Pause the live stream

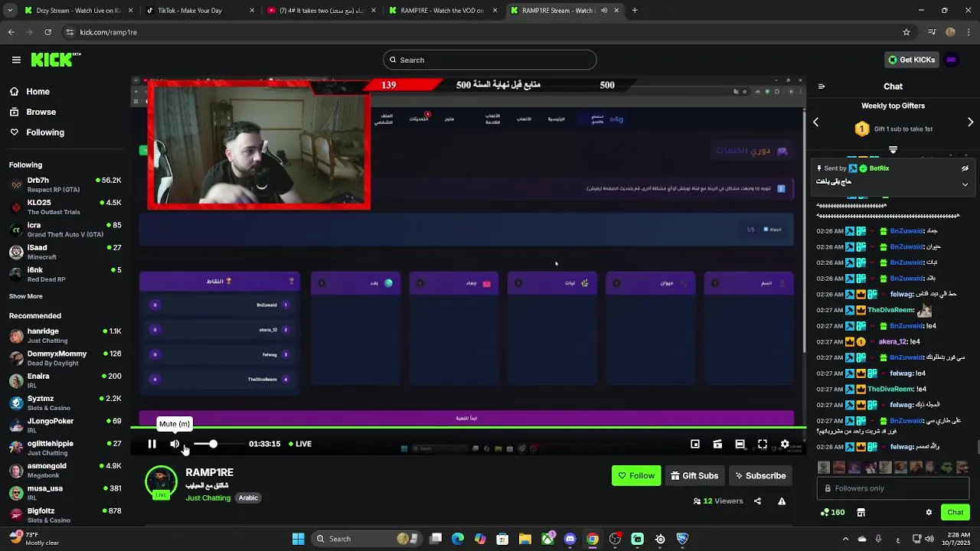point(152,444)
